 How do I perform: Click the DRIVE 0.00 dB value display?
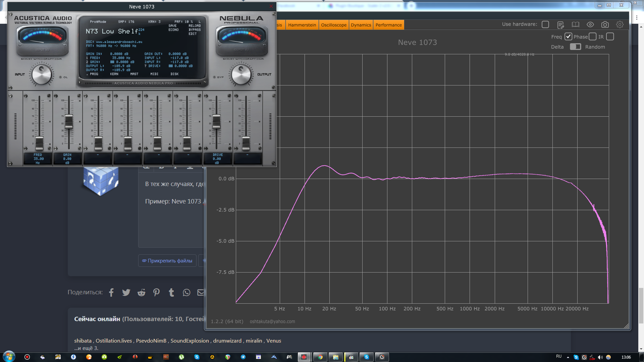(217, 159)
